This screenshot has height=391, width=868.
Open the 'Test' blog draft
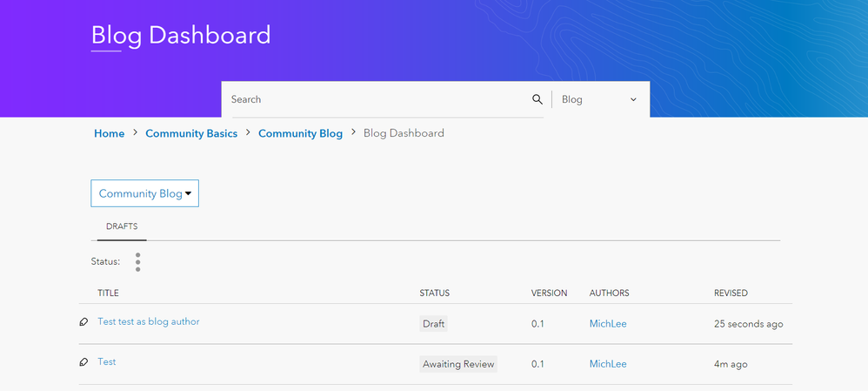click(x=107, y=361)
